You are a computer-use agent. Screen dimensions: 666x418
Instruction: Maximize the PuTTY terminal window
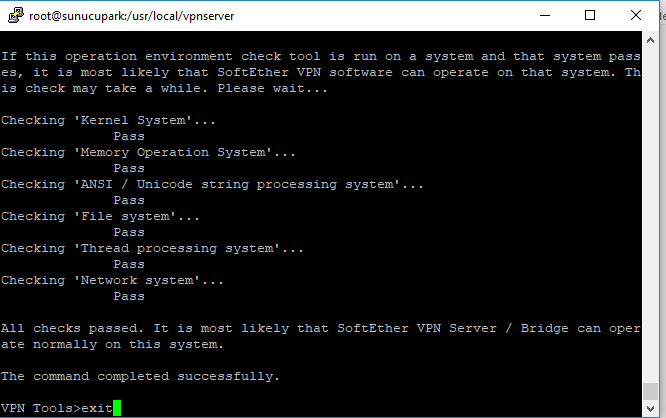click(x=590, y=15)
